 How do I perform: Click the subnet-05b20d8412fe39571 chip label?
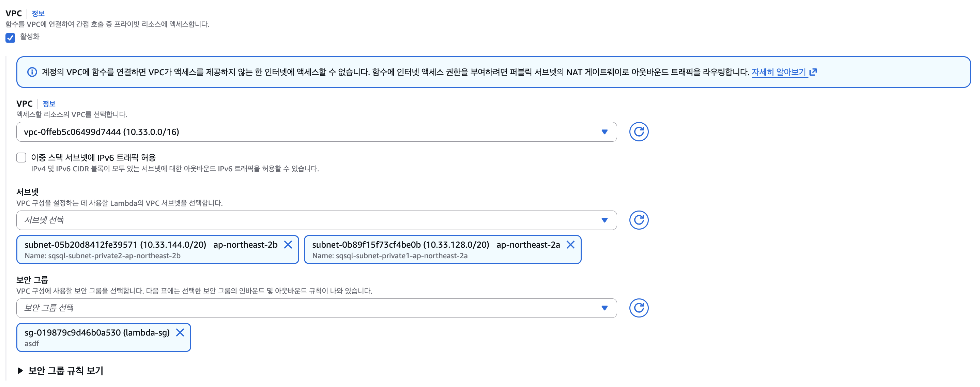click(x=115, y=245)
